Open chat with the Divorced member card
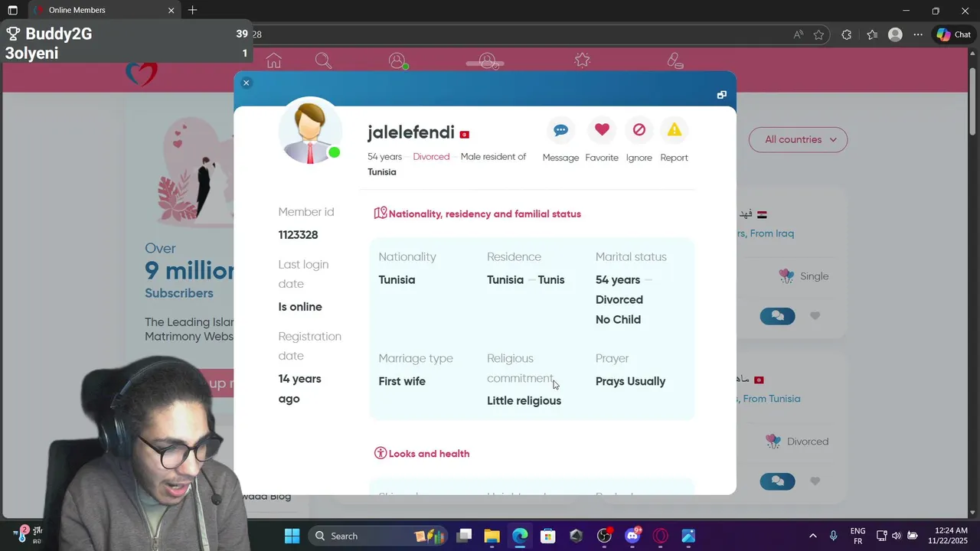Screen dimensions: 980x551 (777, 481)
